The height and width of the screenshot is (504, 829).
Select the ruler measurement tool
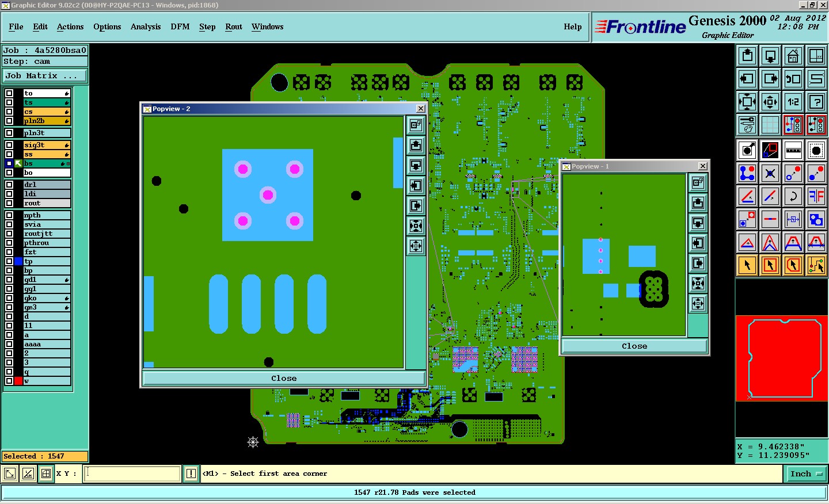[793, 150]
